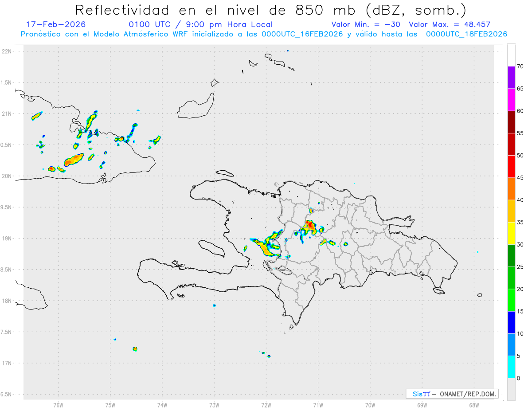This screenshot has width=532, height=411.
Task: Click the '76W' longitude label
Action: pos(58,405)
